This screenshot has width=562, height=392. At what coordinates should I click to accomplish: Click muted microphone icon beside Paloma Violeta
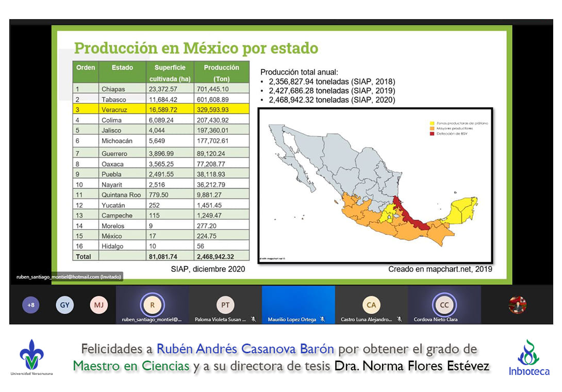[253, 319]
